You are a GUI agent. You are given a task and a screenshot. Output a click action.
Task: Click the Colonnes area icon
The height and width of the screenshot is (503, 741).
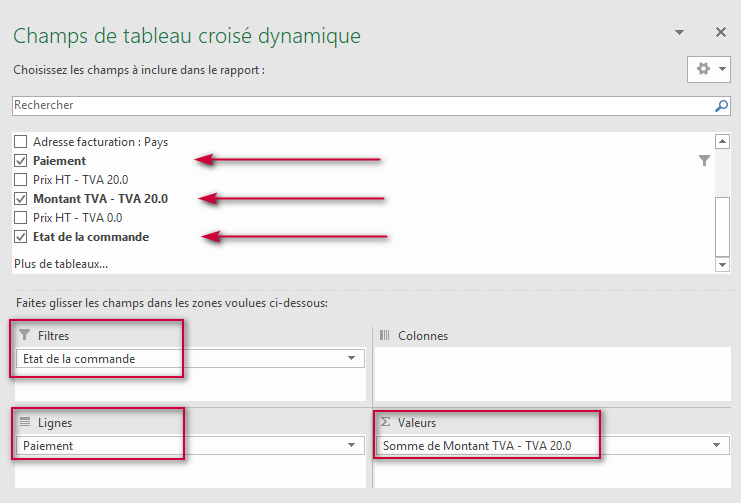(384, 336)
